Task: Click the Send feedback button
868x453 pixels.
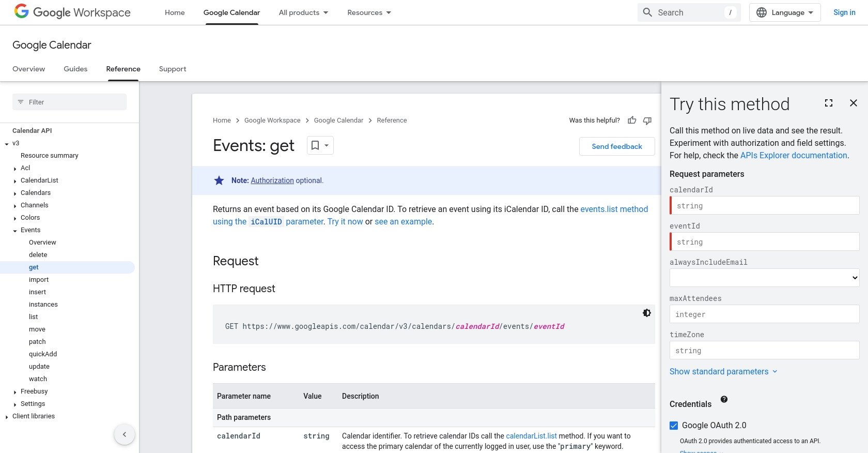Action: [x=617, y=146]
